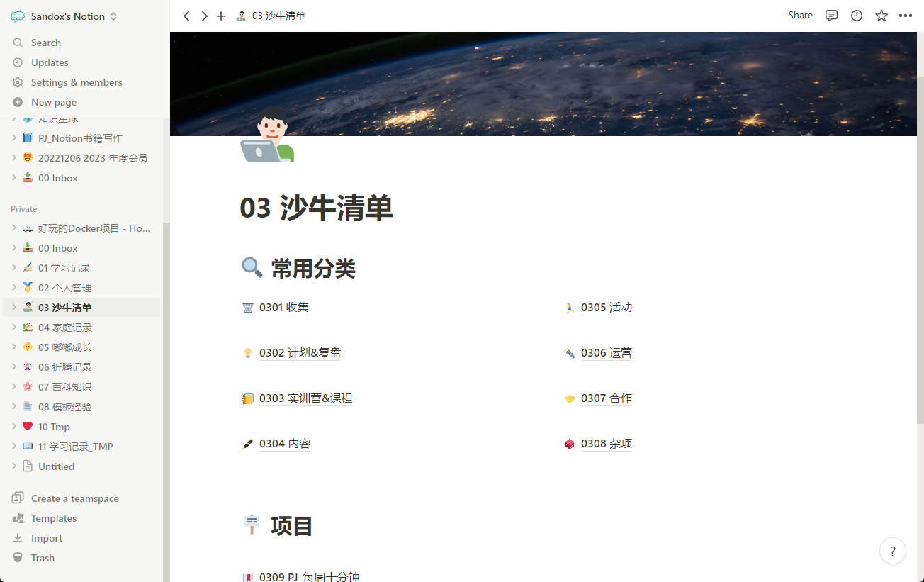Expand the 04 家庭记录 sidebar toggle
924x582 pixels.
13,328
